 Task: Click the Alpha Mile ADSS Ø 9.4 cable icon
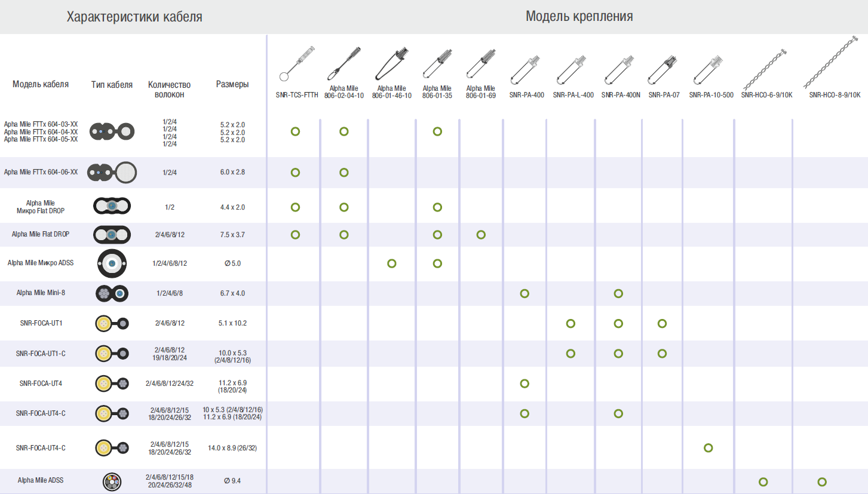(112, 481)
